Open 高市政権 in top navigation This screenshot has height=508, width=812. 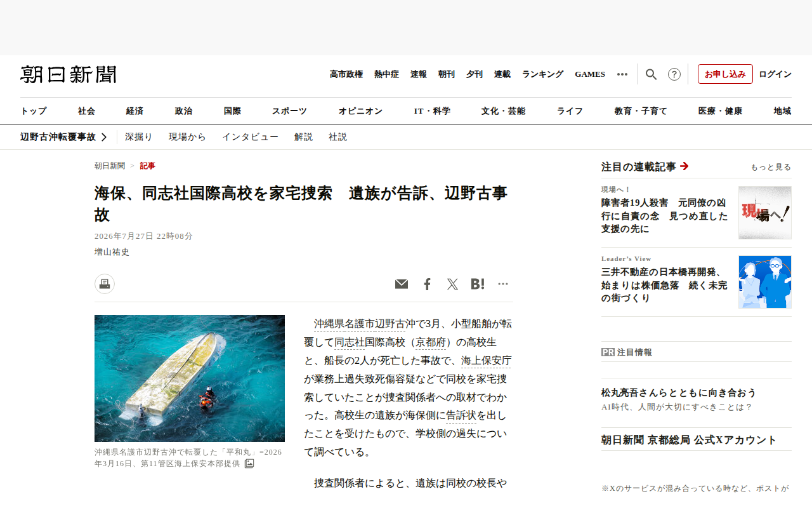tap(346, 74)
